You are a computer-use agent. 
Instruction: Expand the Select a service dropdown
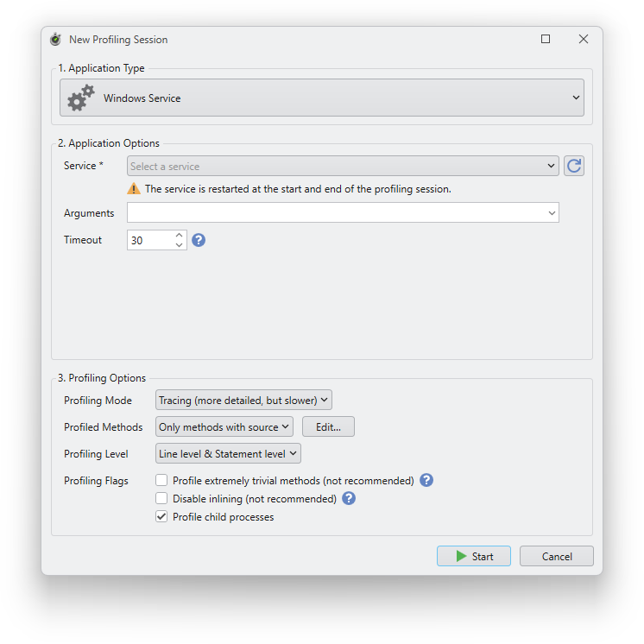click(x=343, y=166)
